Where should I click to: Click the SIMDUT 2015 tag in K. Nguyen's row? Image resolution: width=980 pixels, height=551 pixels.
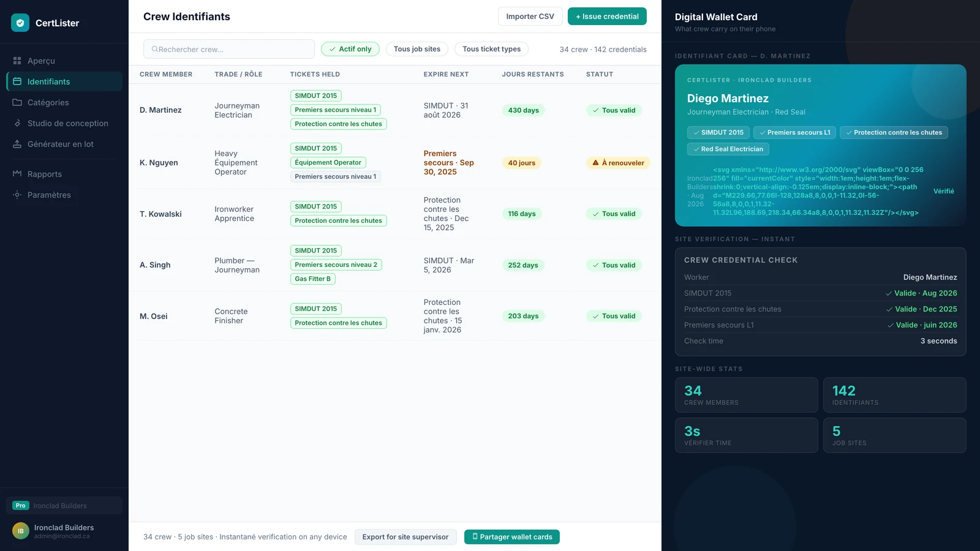click(316, 148)
